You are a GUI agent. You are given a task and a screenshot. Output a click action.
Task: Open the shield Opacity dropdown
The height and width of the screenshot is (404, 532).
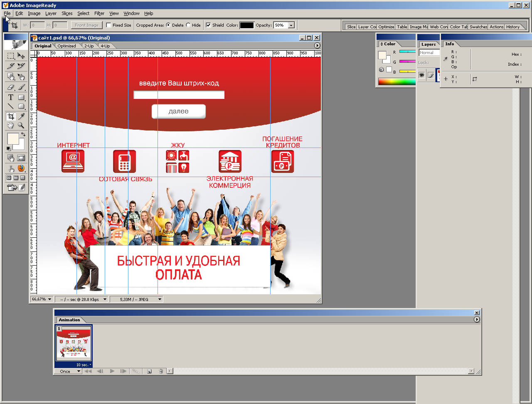[x=291, y=25]
